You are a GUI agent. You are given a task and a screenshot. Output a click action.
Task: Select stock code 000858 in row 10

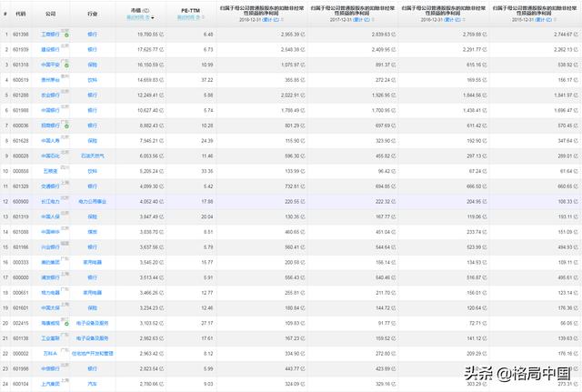click(x=21, y=171)
